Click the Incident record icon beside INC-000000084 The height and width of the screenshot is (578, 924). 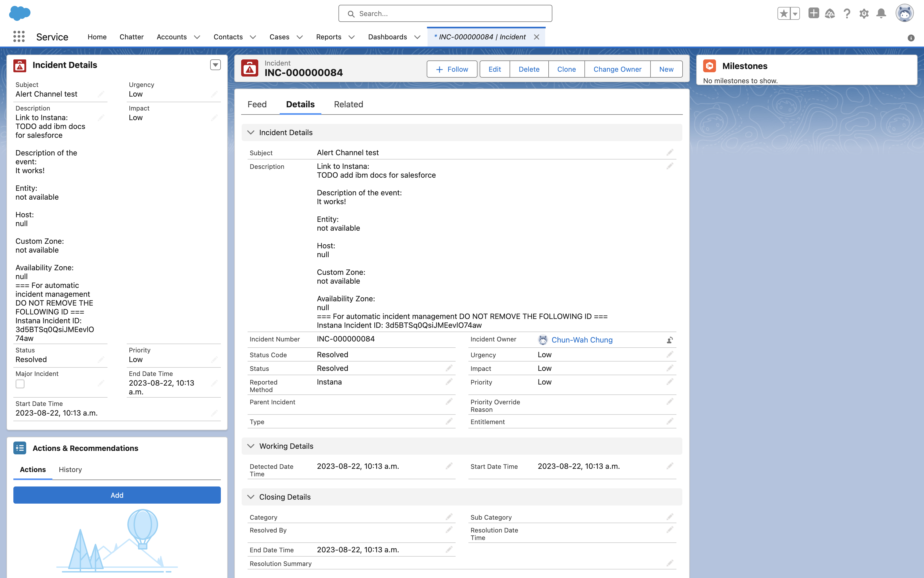pyautogui.click(x=250, y=69)
